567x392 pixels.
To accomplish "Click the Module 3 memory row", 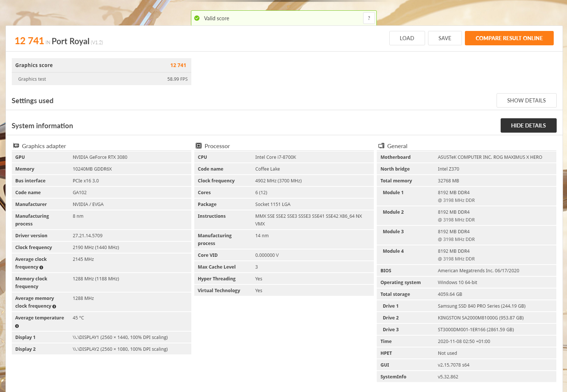I will (x=466, y=235).
